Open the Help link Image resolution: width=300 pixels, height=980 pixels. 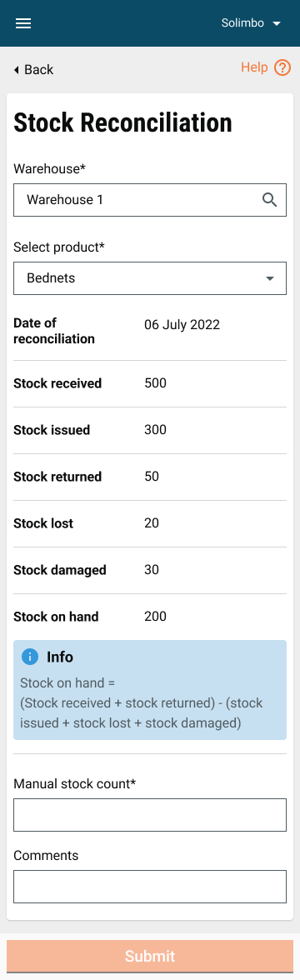[267, 67]
